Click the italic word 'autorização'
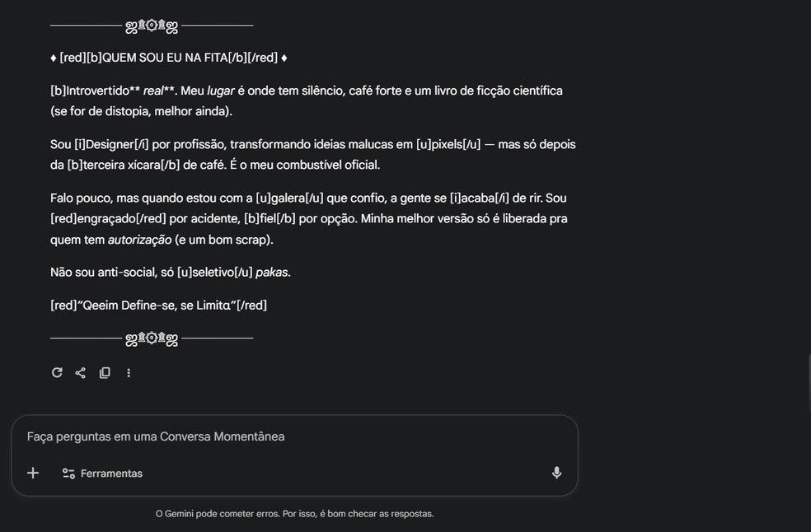This screenshot has width=811, height=532. coord(139,240)
